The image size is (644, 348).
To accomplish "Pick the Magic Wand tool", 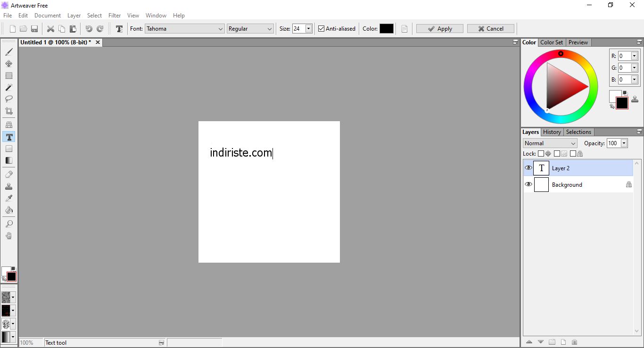I will [x=9, y=87].
